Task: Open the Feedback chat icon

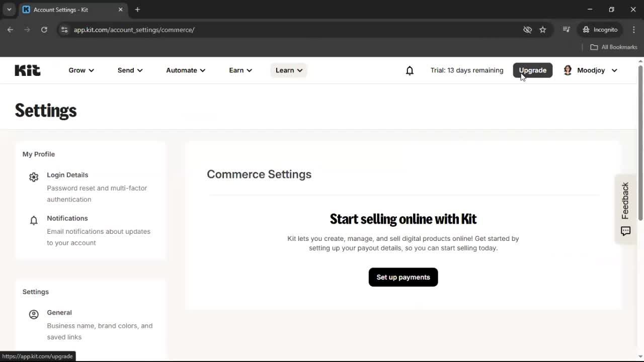Action: pyautogui.click(x=625, y=231)
